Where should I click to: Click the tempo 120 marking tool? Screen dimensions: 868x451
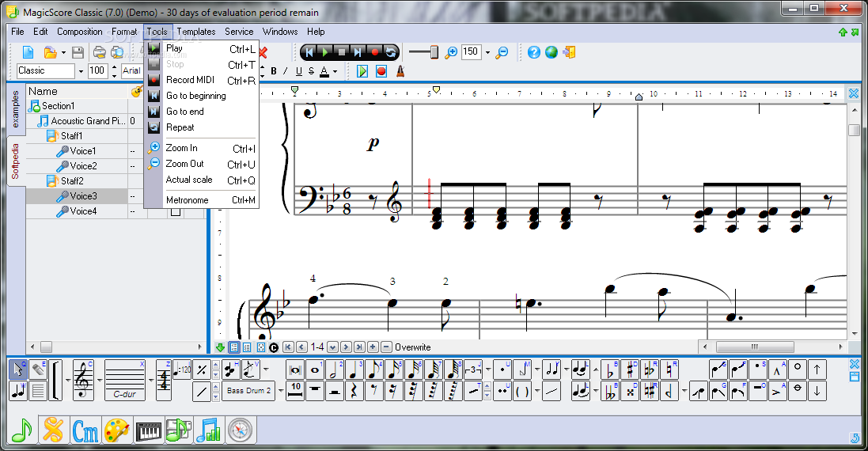coord(182,370)
